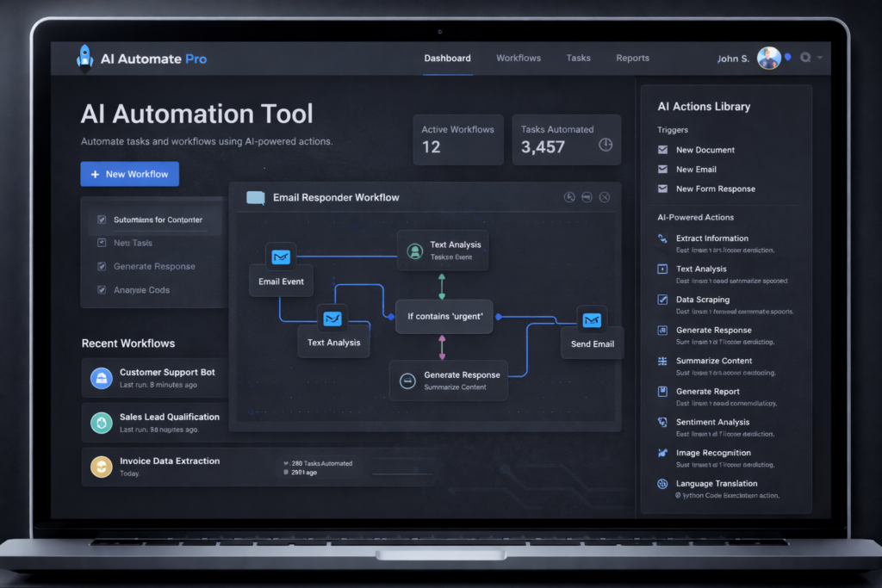Click the Language Translation globe icon

click(661, 484)
